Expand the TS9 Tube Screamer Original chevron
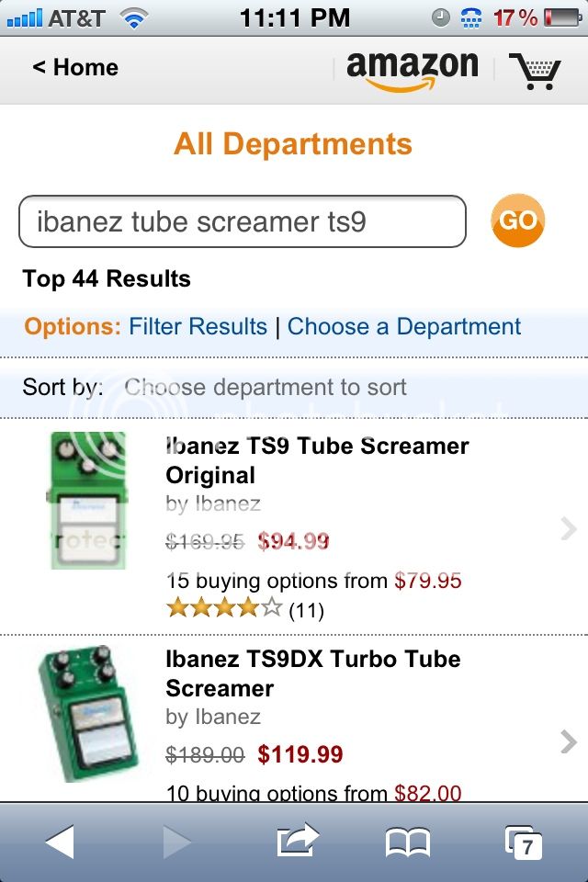Viewport: 588px width, 882px height. 569,528
